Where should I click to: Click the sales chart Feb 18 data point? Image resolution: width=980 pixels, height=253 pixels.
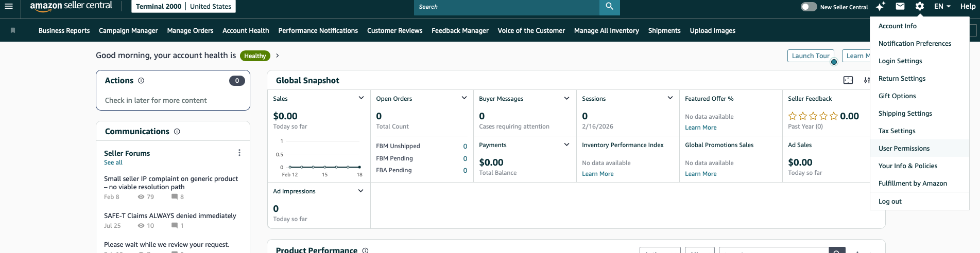pyautogui.click(x=359, y=167)
